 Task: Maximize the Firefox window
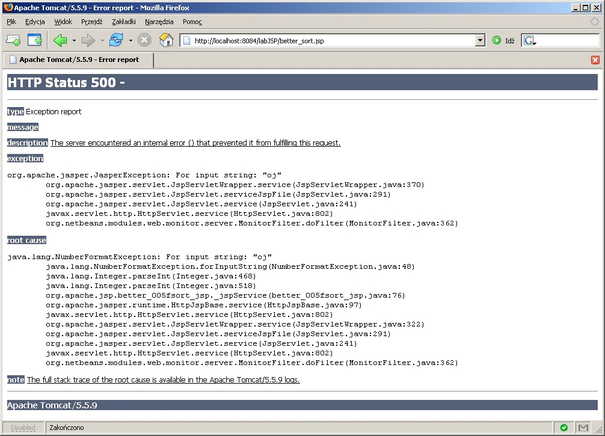586,8
